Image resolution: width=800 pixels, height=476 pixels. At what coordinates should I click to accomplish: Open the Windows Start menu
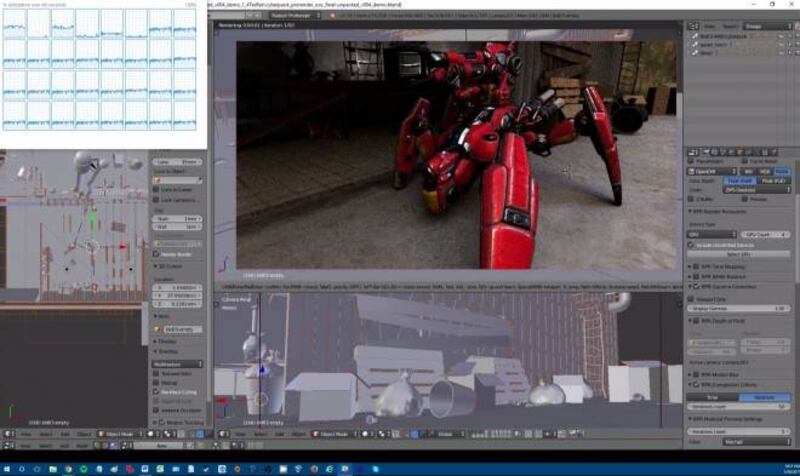[8, 468]
